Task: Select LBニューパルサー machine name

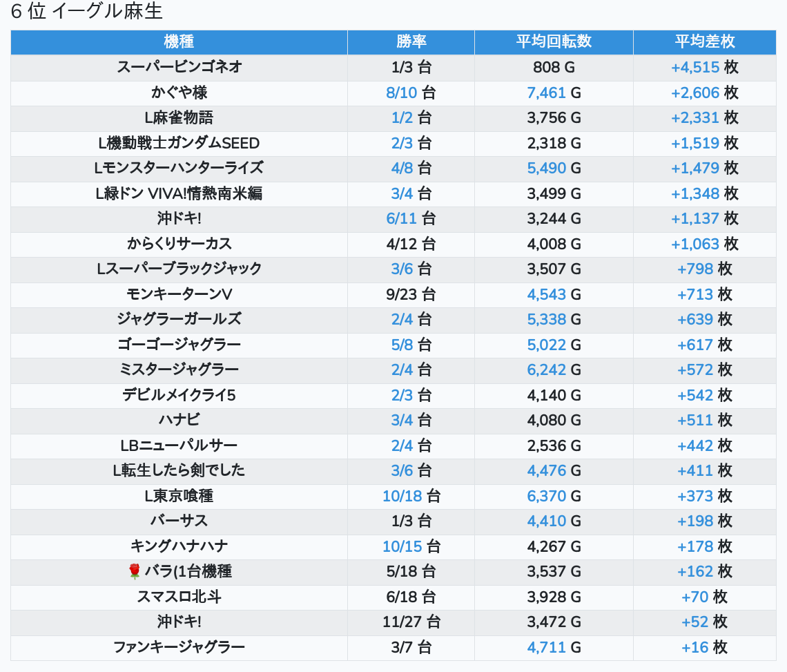Action: [179, 445]
